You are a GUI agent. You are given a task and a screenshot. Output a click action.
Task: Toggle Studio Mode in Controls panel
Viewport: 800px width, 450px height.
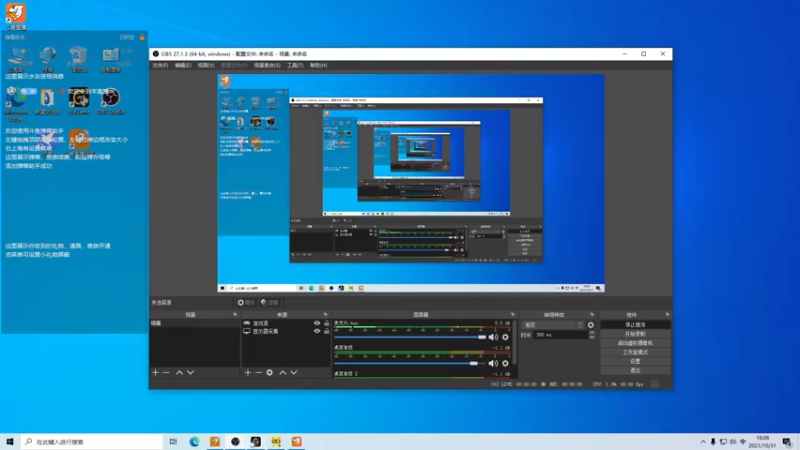click(x=635, y=352)
